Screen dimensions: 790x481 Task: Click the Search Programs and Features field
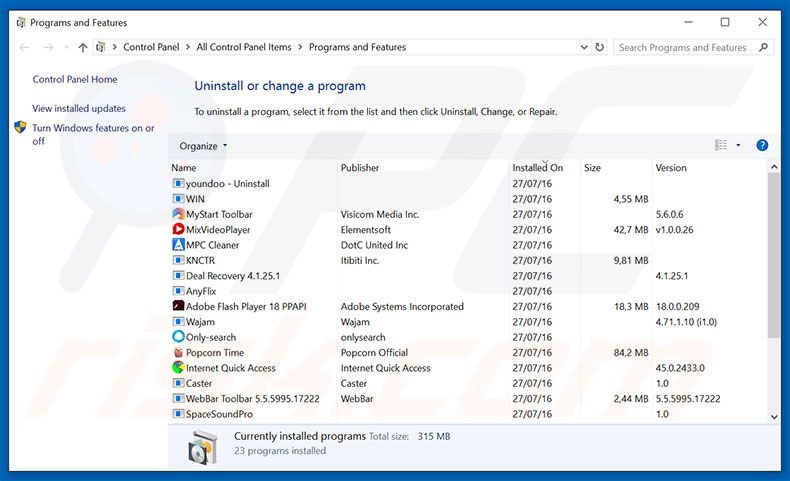coord(683,47)
